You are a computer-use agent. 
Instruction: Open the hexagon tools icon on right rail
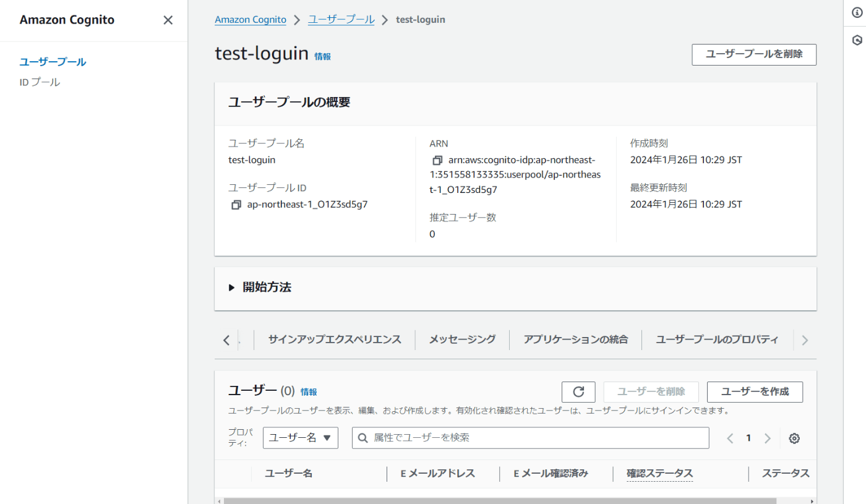click(x=857, y=40)
